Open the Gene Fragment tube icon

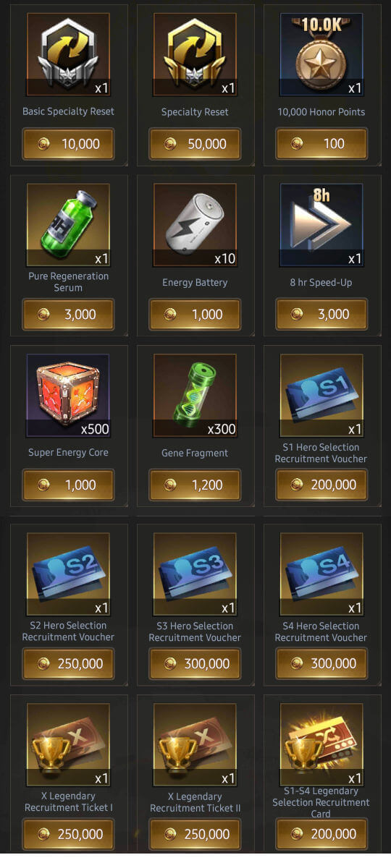click(195, 396)
